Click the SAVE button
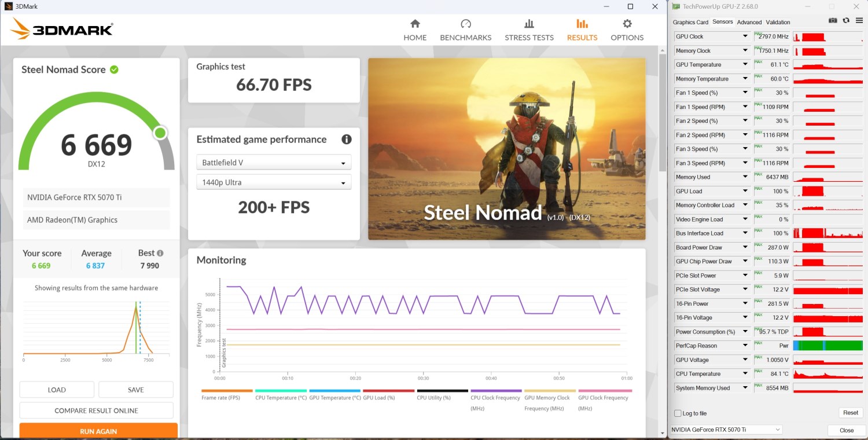 136,390
